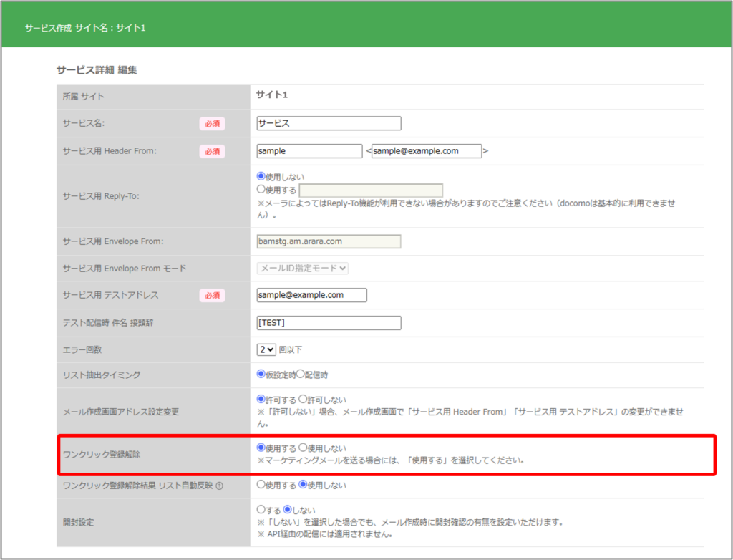The height and width of the screenshot is (560, 733).
Task: Choose 許可しない for メール作成画面アドレス設定変更
Action: (303, 399)
